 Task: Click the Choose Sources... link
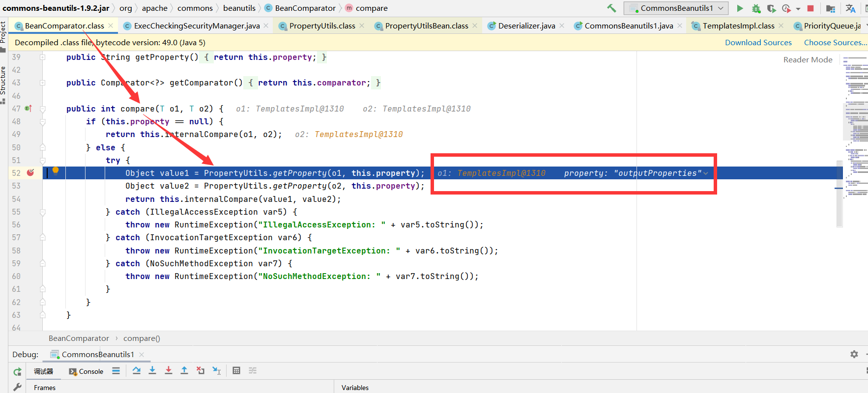coord(836,43)
